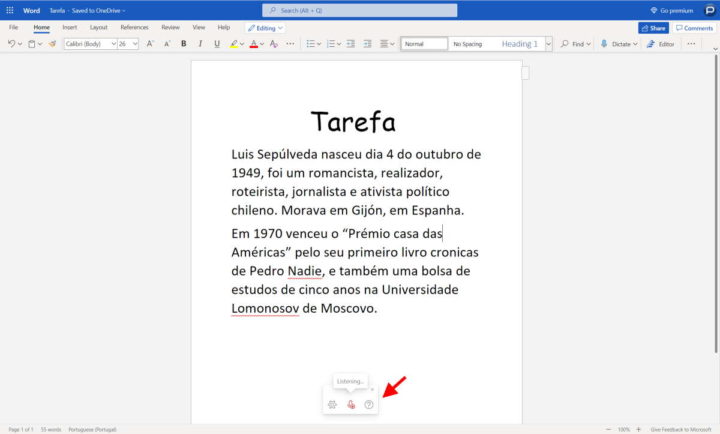The height and width of the screenshot is (434, 720).
Task: Open the Editing mode dropdown
Action: [x=265, y=28]
